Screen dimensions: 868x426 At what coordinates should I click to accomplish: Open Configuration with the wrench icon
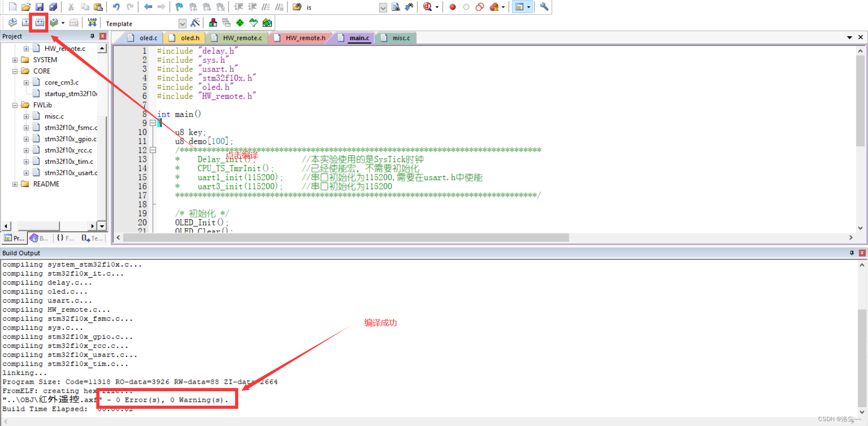[544, 7]
